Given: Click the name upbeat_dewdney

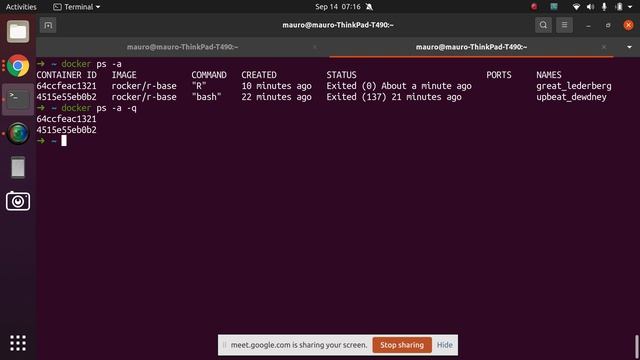Looking at the screenshot, I should 571,97.
